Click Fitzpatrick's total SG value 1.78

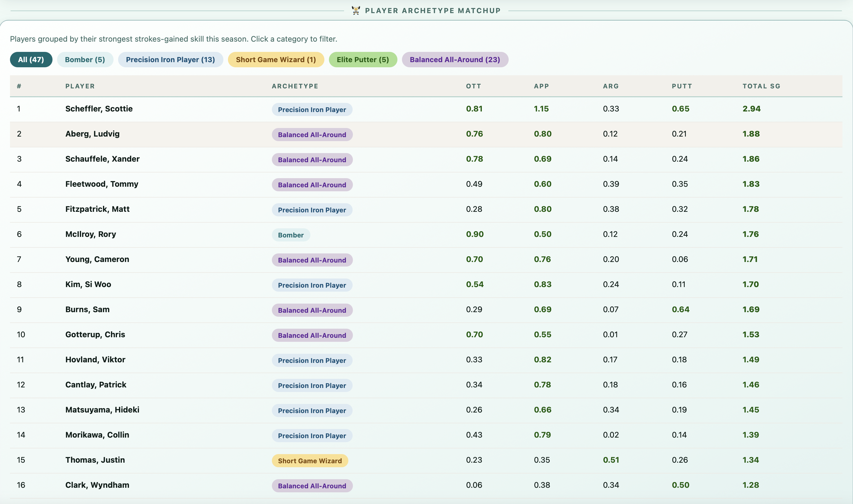pyautogui.click(x=751, y=209)
